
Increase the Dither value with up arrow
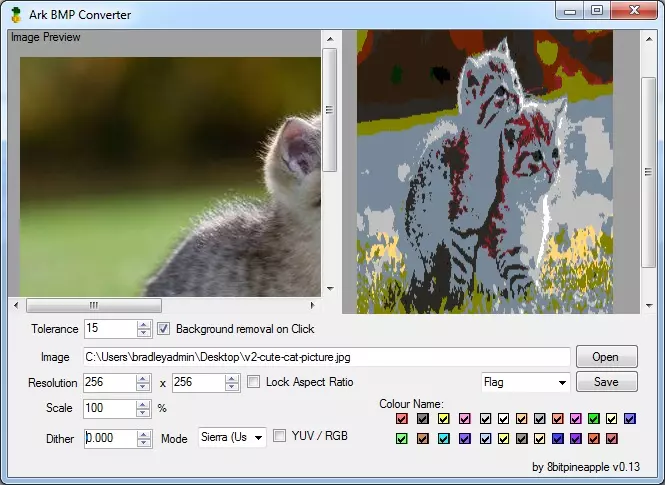(x=144, y=433)
